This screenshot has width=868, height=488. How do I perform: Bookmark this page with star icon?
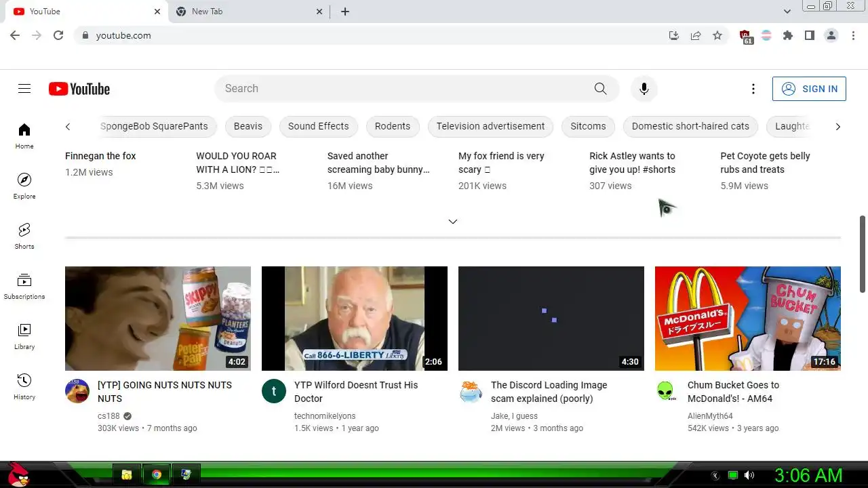(717, 35)
